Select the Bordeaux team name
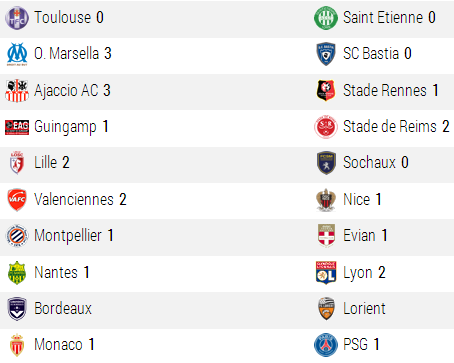The width and height of the screenshot is (454, 363). (x=63, y=309)
